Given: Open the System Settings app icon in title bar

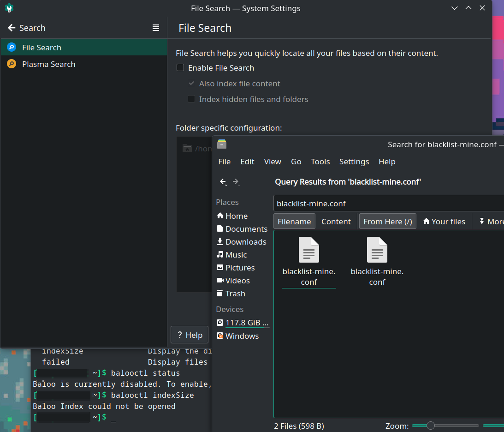Looking at the screenshot, I should (x=9, y=8).
